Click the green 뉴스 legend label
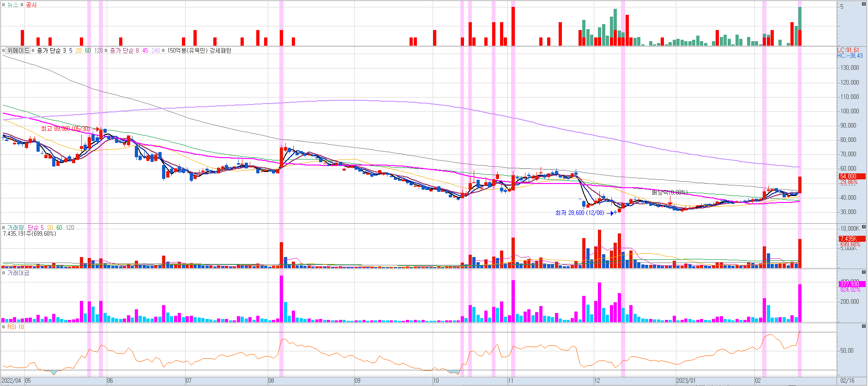868x386 pixels. pyautogui.click(x=13, y=5)
